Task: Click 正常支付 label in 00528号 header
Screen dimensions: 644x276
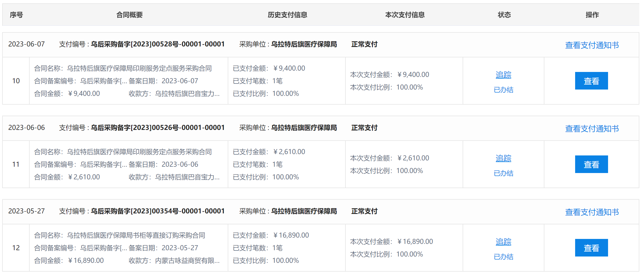Action: click(x=364, y=44)
